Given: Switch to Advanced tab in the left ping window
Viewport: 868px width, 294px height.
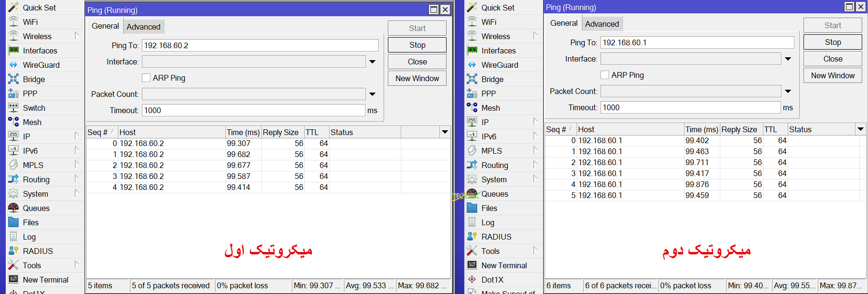Looking at the screenshot, I should click(x=143, y=27).
